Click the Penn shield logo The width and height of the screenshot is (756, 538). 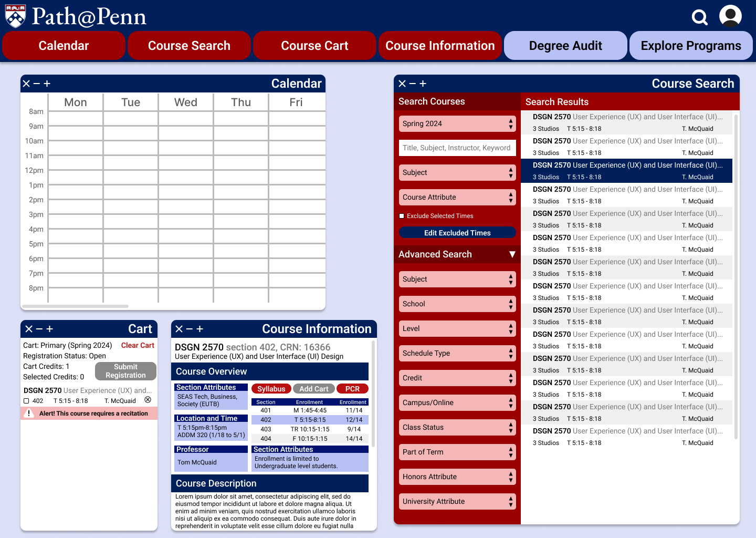[15, 16]
